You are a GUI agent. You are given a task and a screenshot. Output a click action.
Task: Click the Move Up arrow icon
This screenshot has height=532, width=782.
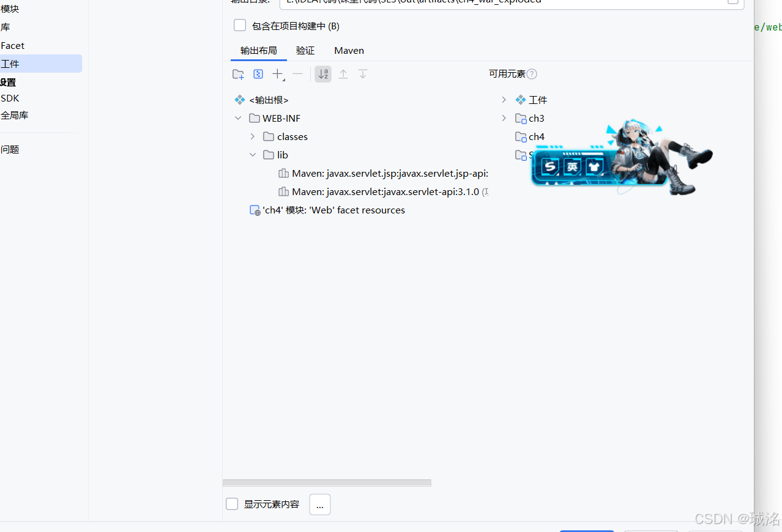click(343, 74)
